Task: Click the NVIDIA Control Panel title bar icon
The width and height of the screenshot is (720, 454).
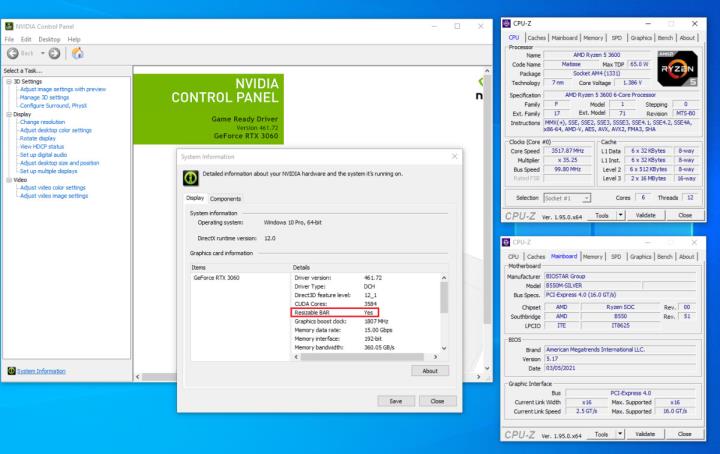Action: [x=9, y=26]
